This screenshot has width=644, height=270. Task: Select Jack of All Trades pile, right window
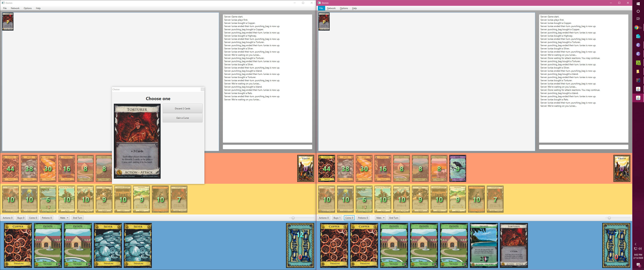point(383,199)
